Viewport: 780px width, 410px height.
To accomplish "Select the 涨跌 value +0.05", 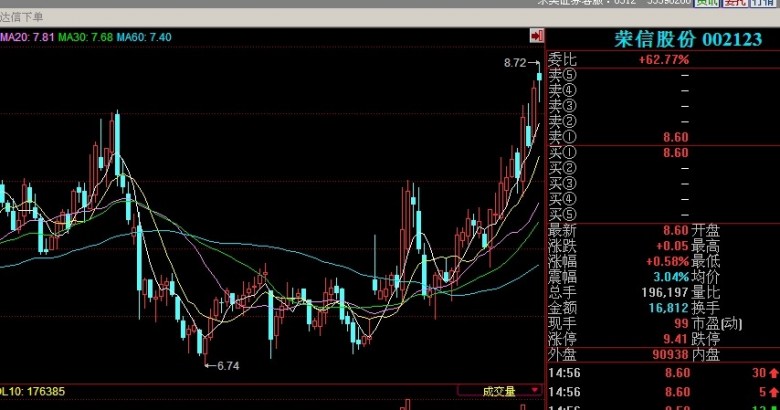I will [x=673, y=246].
